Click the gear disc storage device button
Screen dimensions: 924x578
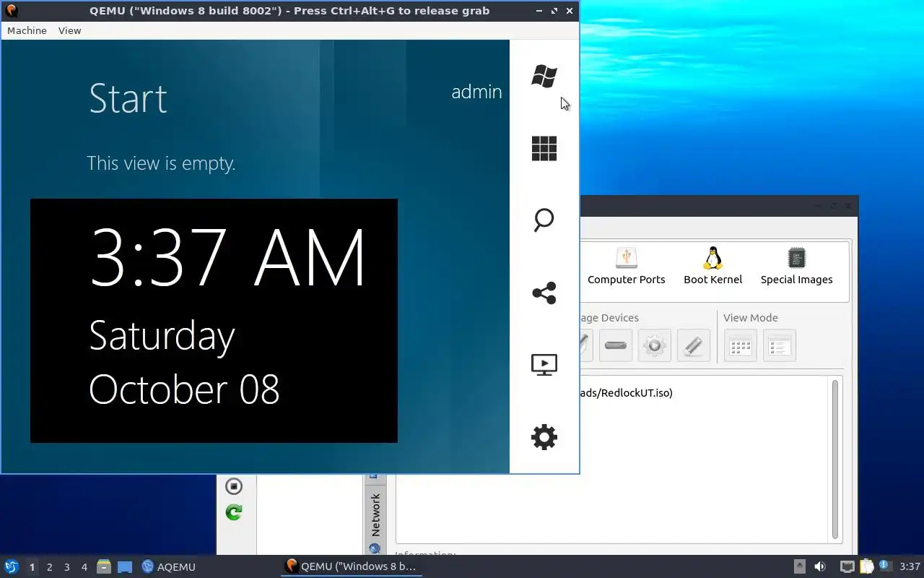654,345
